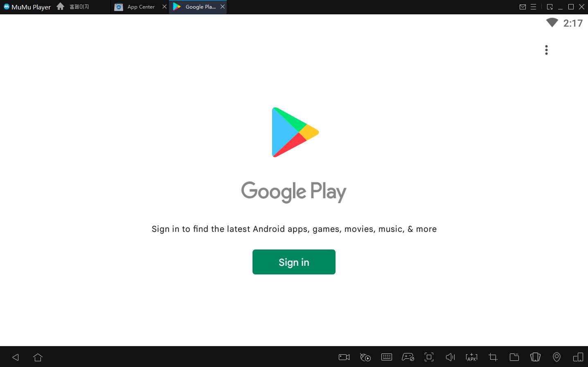Click the green Sign in button
The height and width of the screenshot is (367, 588).
pyautogui.click(x=294, y=262)
